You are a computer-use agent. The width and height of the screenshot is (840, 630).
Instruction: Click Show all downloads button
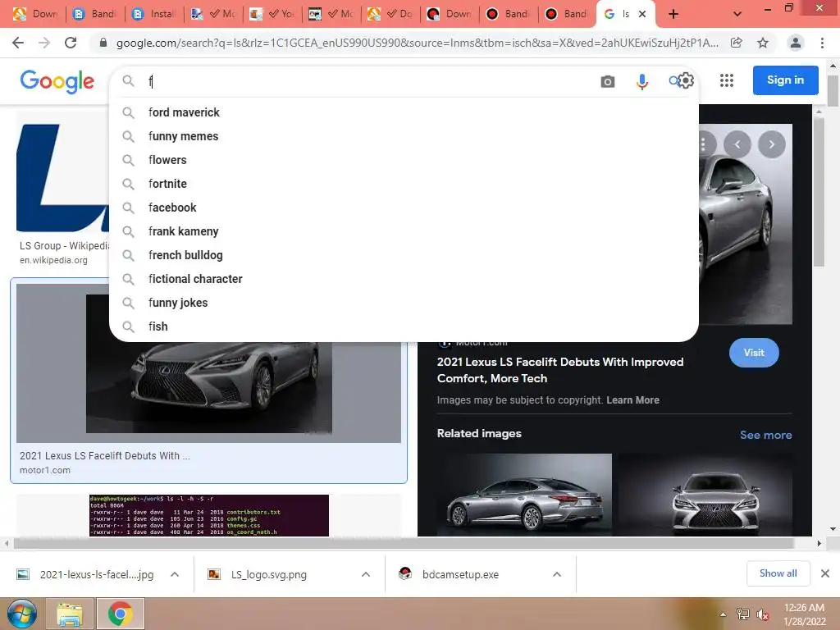point(778,573)
